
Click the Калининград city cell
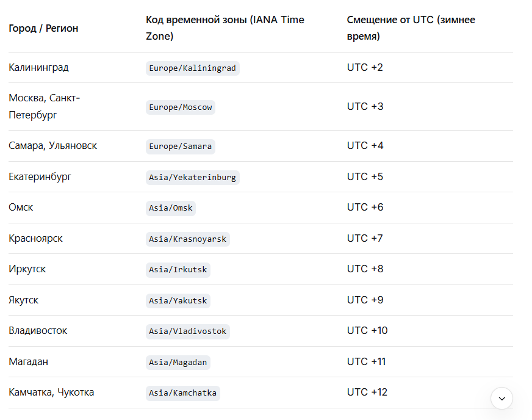(38, 68)
